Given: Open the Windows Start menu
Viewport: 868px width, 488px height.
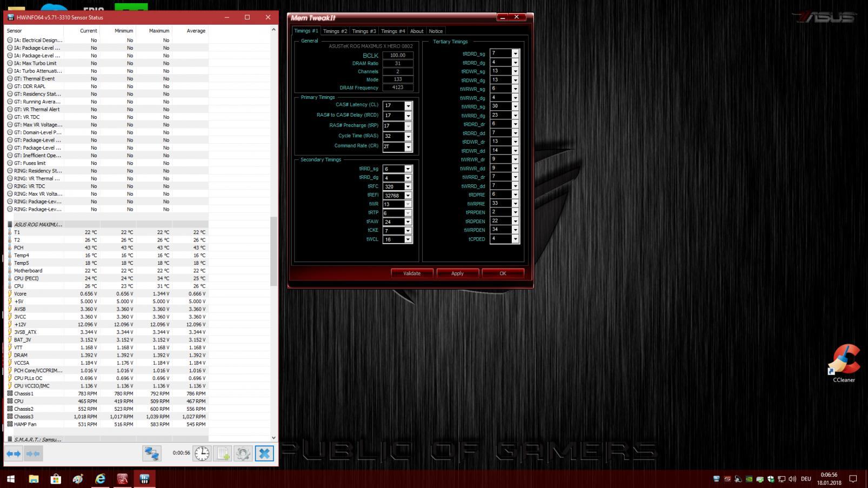Looking at the screenshot, I should pyautogui.click(x=10, y=479).
